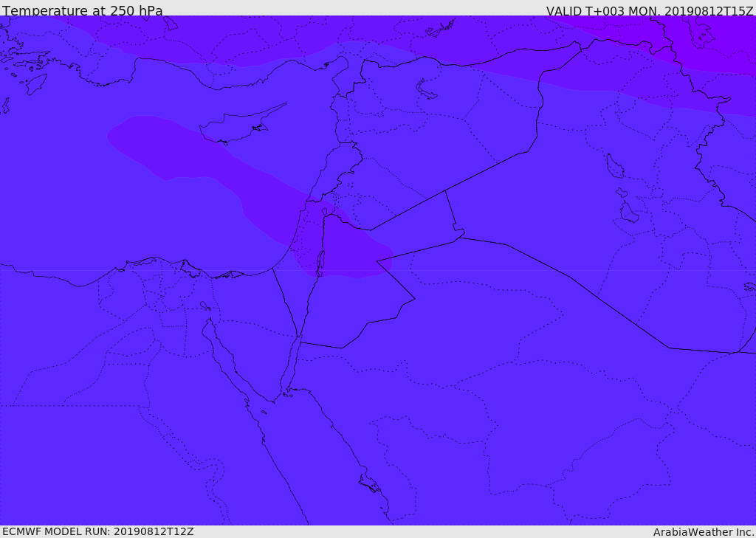Click the 'ArabiaWeather Inc' credit text
This screenshot has width=756, height=538.
click(704, 532)
